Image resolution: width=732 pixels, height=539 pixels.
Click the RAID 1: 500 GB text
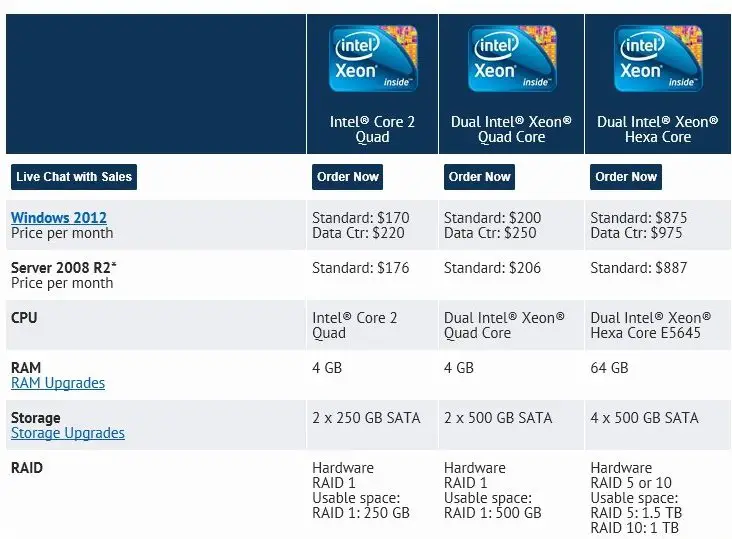click(493, 513)
